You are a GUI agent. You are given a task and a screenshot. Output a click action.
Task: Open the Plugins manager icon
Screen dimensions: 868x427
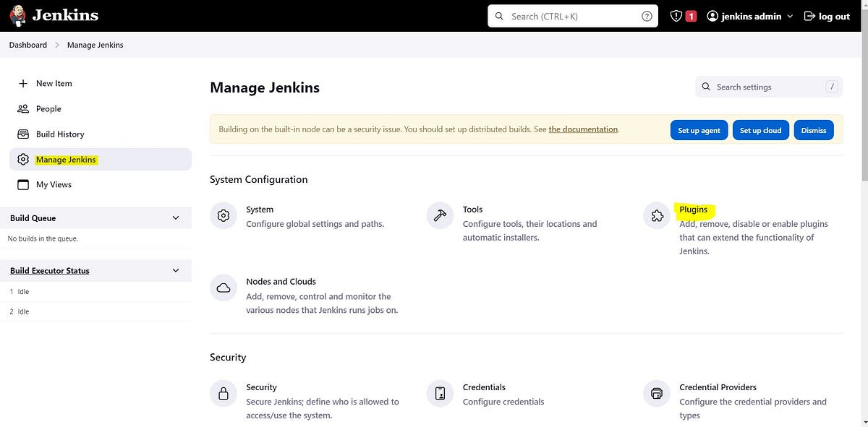click(x=656, y=215)
